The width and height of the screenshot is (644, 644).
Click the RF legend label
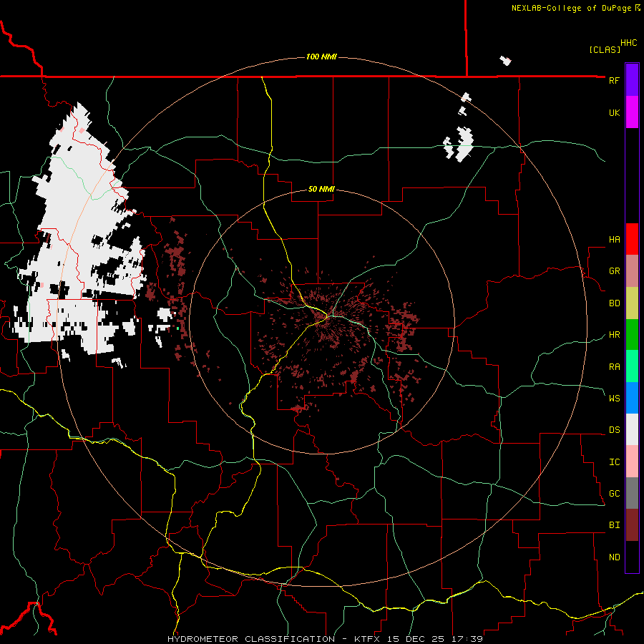(614, 80)
